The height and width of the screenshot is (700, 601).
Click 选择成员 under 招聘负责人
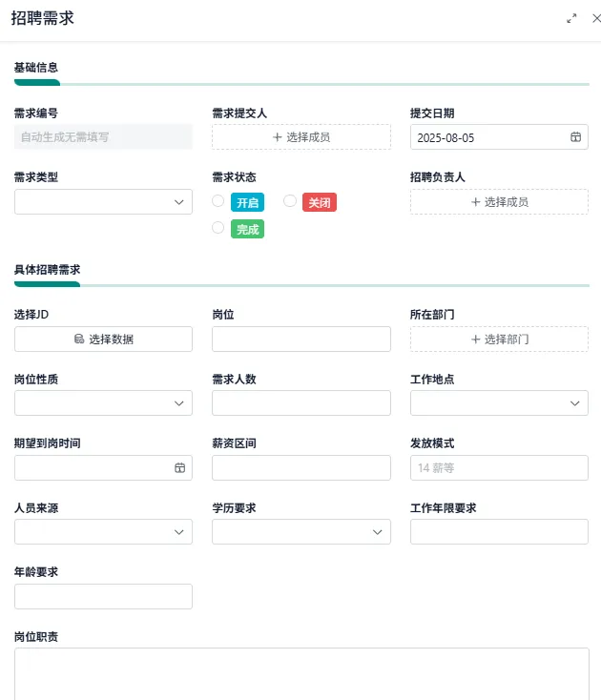point(499,202)
